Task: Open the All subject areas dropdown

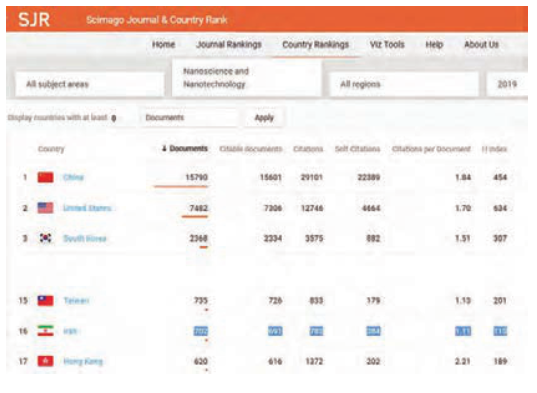Action: click(x=90, y=84)
